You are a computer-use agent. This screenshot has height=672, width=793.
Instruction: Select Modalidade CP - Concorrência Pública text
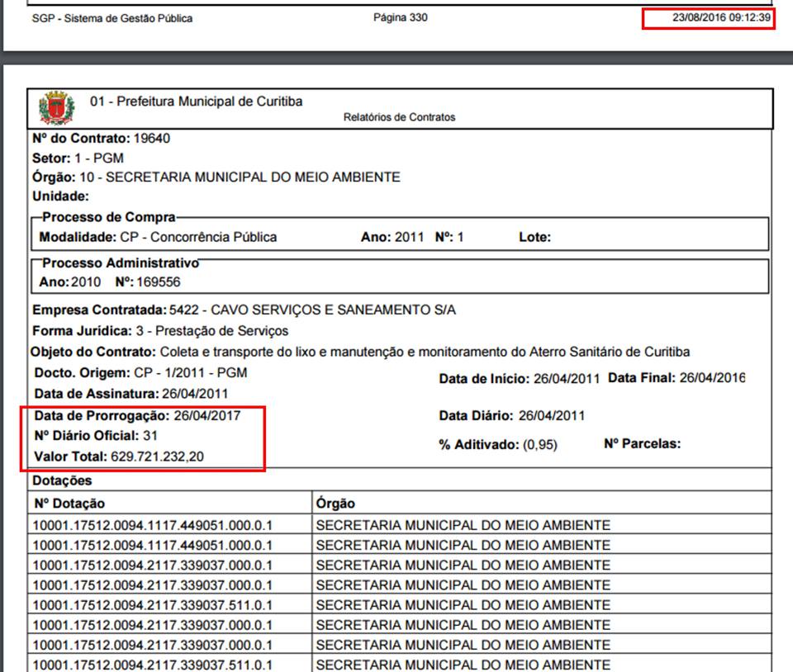point(159,237)
